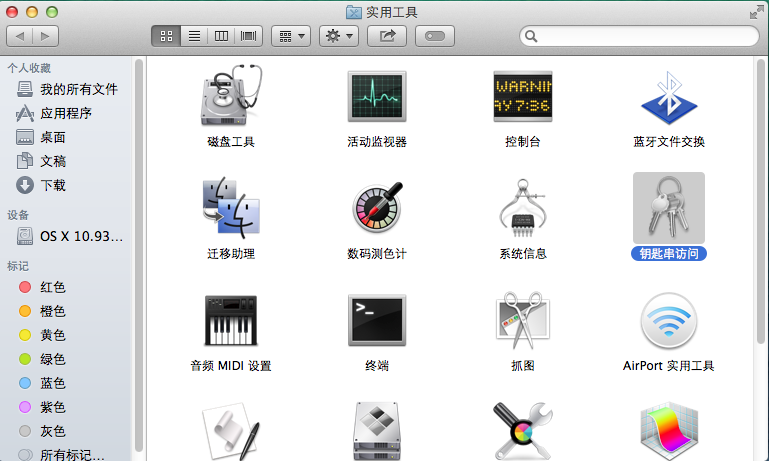Open the Activity Monitor (活动监视器) icon
Image resolution: width=769 pixels, height=461 pixels.
pyautogui.click(x=377, y=96)
